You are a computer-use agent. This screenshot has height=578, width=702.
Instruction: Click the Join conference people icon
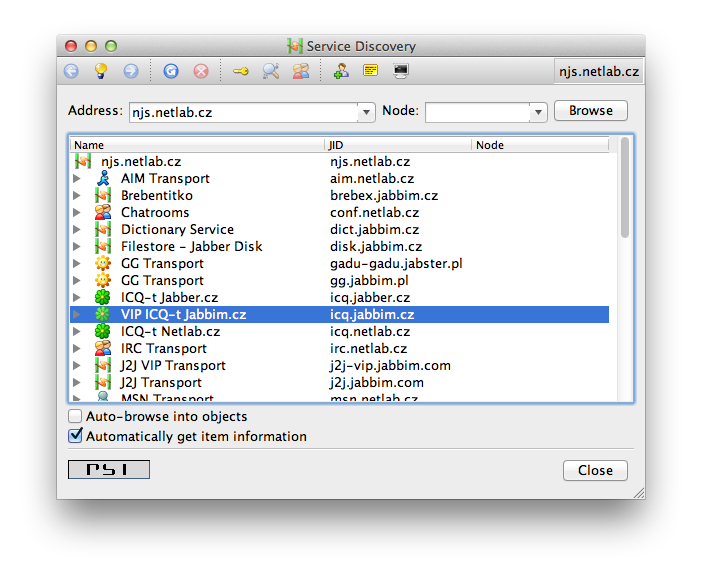tap(301, 71)
